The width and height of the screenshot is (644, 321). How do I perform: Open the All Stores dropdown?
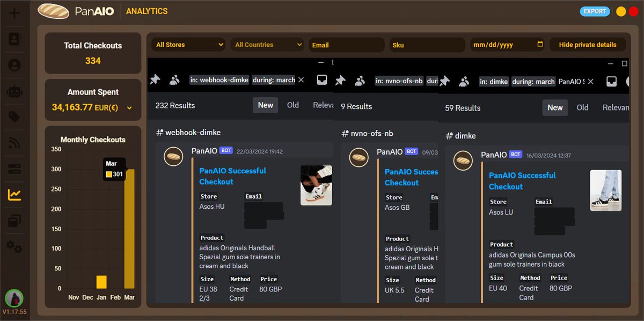coord(188,45)
